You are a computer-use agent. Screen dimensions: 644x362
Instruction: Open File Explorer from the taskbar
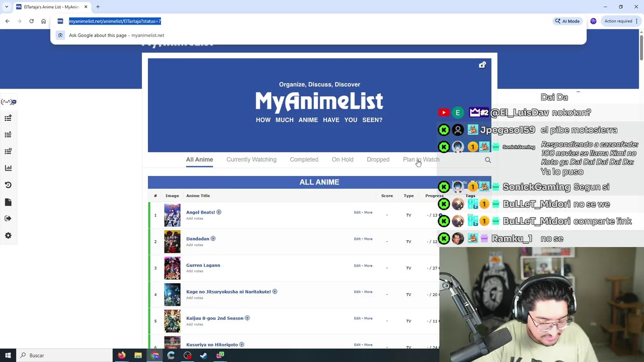[138, 355]
